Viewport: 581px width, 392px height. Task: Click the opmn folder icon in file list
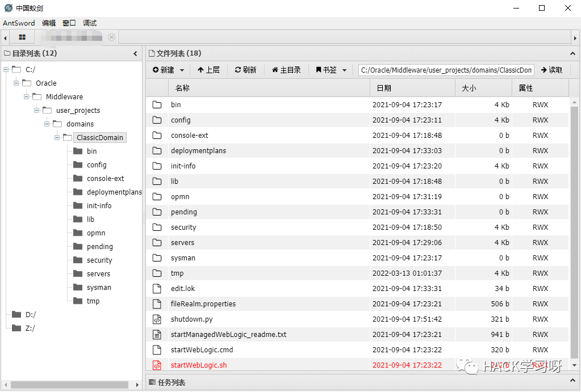(x=157, y=196)
